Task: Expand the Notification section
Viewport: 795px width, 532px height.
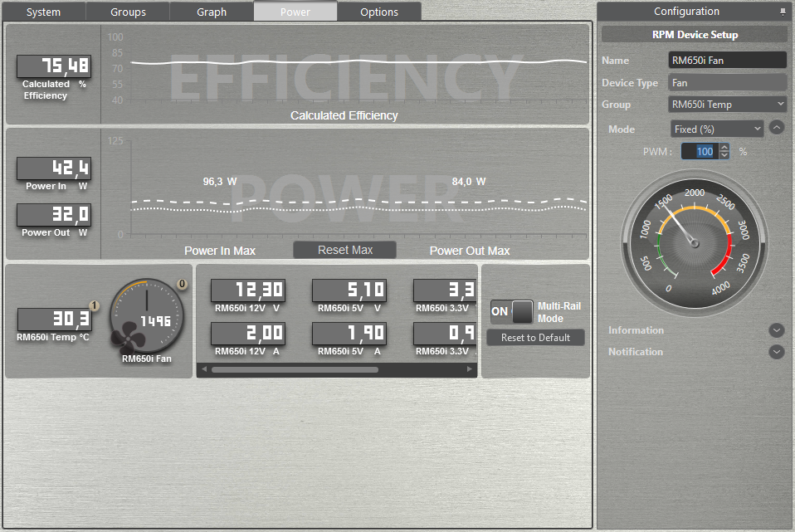Action: pos(776,351)
